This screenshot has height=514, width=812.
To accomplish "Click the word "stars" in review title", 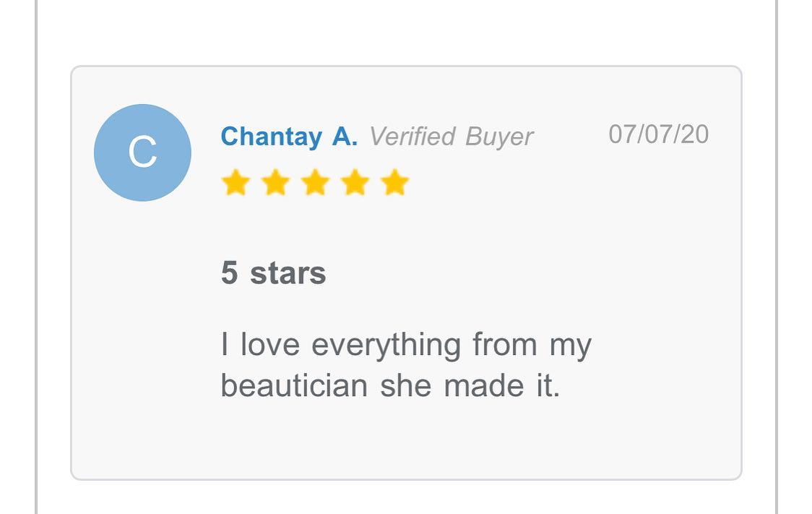I will point(288,273).
